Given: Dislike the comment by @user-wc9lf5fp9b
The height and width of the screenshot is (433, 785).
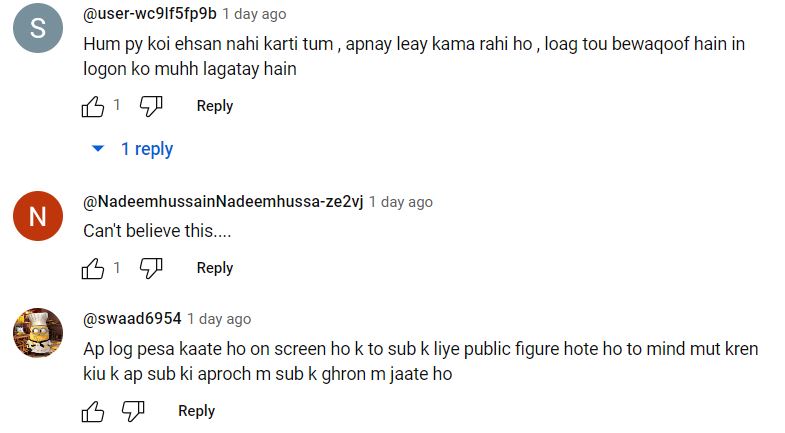Looking at the screenshot, I should [151, 106].
